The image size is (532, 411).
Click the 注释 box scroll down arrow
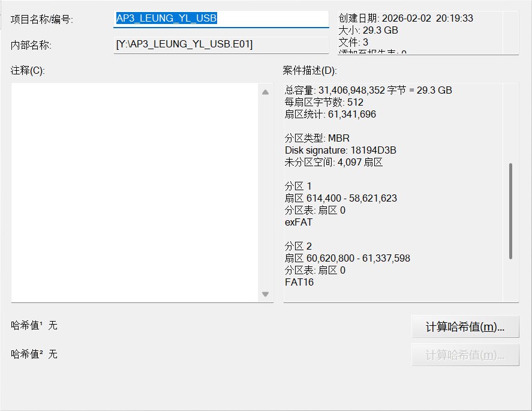pyautogui.click(x=266, y=294)
